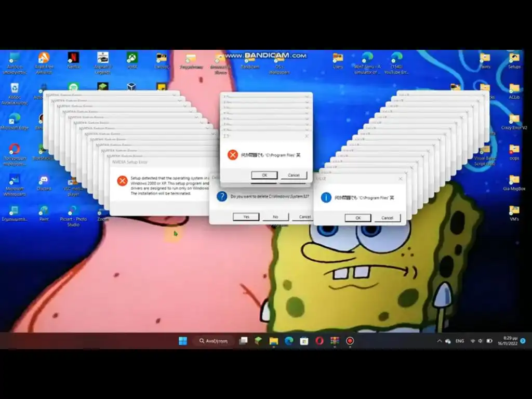Open the Visual Basic Script folder
Image resolution: width=532 pixels, height=399 pixels.
485,156
